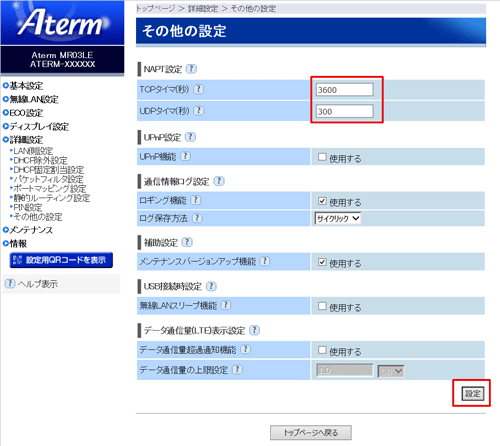Open help icon beside 通信情報ログ設定
Screen dimensions: 500x446
point(219,181)
